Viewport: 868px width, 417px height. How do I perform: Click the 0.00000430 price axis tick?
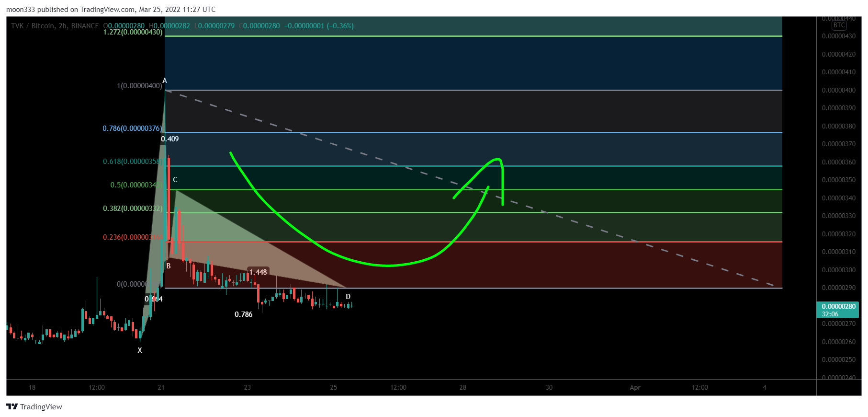click(839, 36)
